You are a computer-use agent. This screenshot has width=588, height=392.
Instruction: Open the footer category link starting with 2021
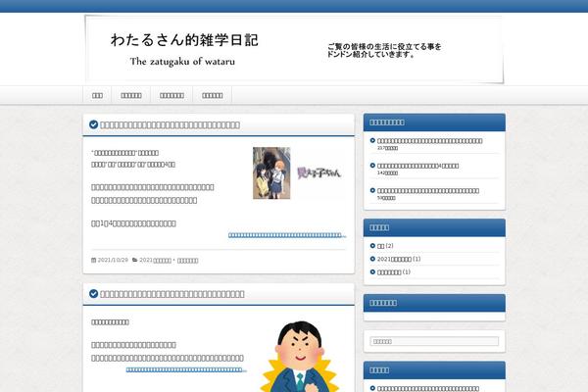tap(155, 261)
